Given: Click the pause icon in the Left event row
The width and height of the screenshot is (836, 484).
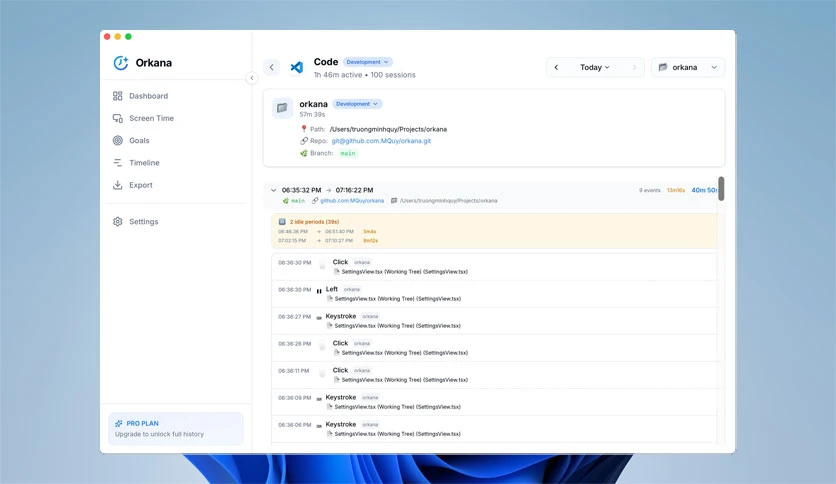Looking at the screenshot, I should (319, 291).
